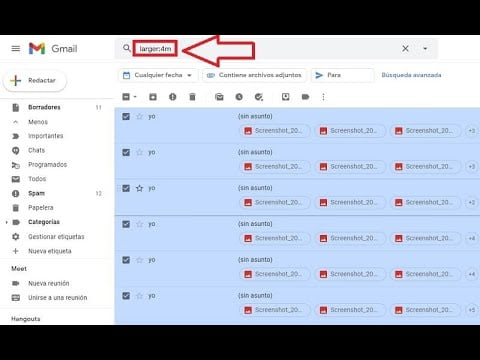Go to Papelera folder
Viewport: 480px width, 360px height.
pyautogui.click(x=41, y=208)
